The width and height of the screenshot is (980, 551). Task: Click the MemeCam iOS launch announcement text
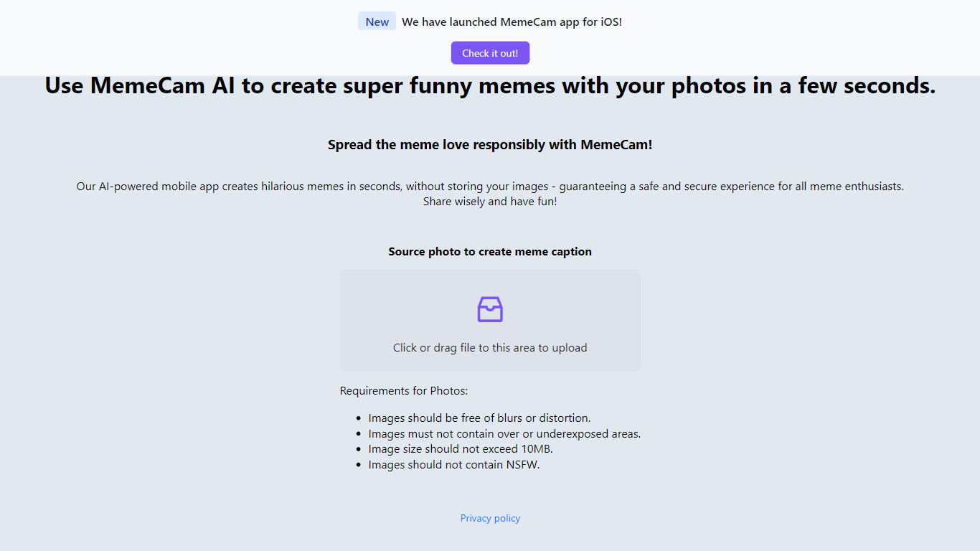(x=512, y=22)
